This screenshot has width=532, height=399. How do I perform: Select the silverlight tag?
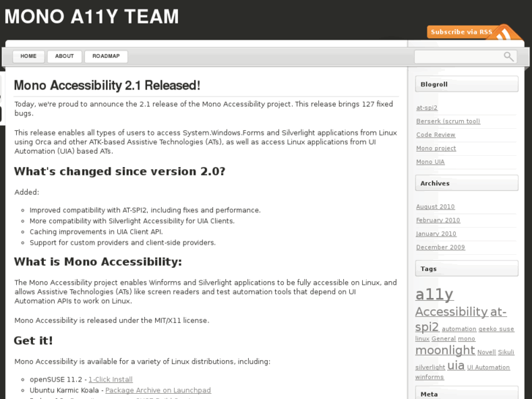[430, 368]
